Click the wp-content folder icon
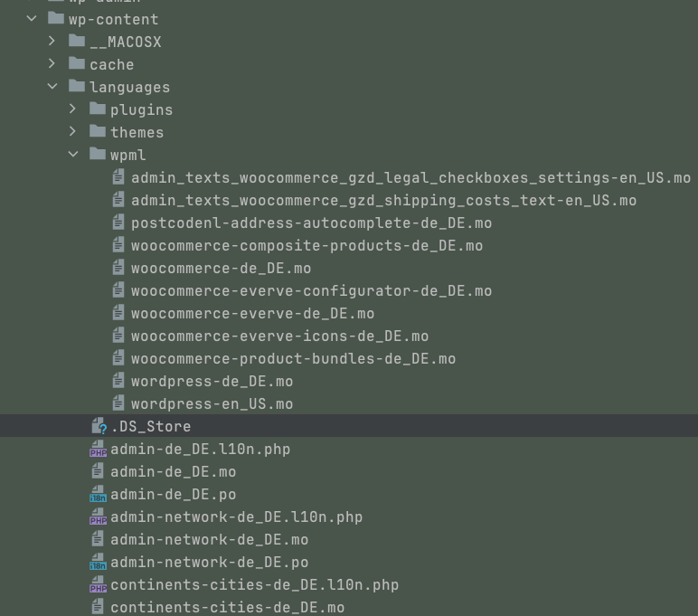 [56, 18]
